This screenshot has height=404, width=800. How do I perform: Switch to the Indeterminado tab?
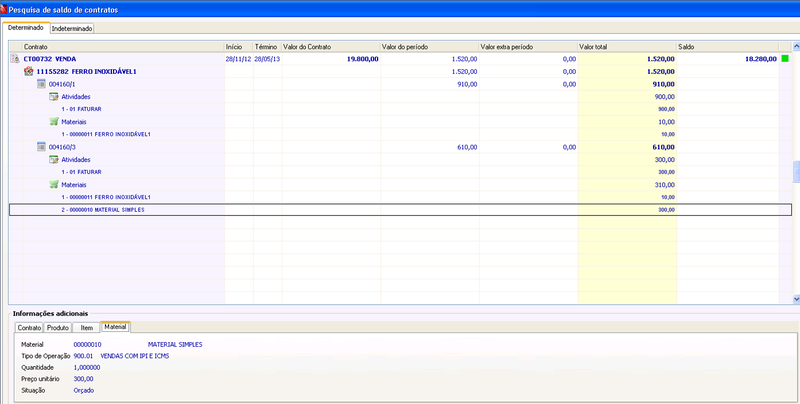[72, 29]
